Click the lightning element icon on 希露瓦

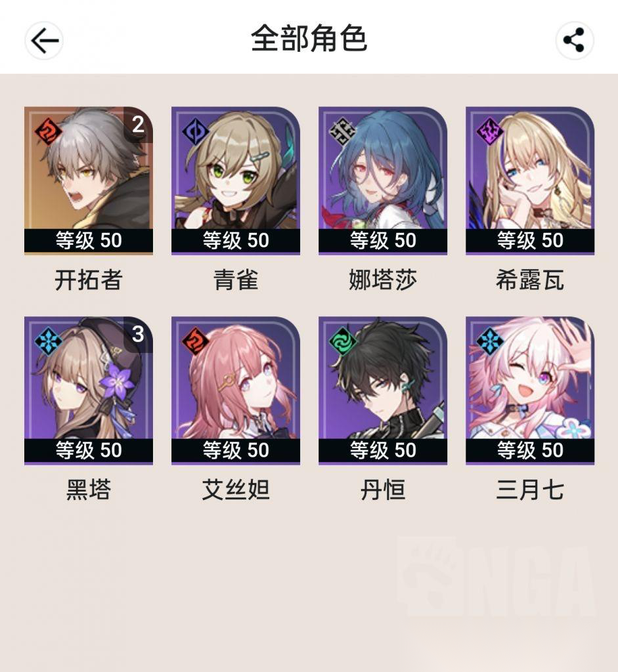coord(489,131)
